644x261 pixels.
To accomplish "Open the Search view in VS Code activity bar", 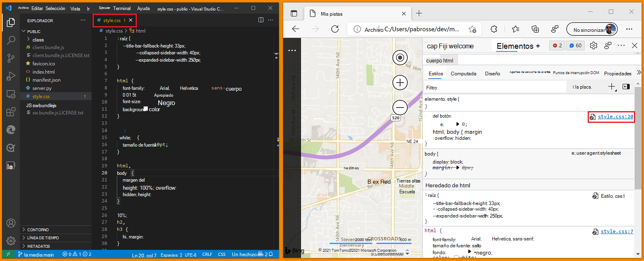I will click(x=11, y=40).
